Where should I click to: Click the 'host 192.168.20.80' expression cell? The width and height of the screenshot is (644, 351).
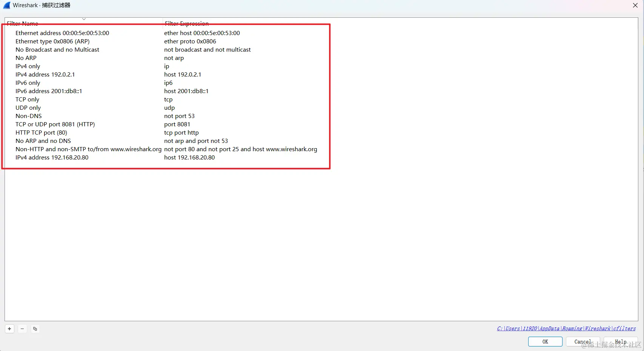click(x=189, y=158)
